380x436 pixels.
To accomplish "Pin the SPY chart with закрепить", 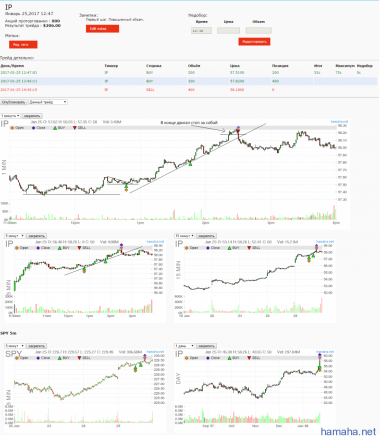I will [36, 346].
